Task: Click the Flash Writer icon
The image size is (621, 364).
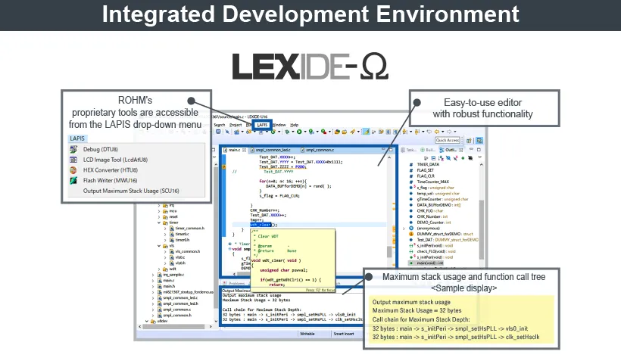Action: click(x=73, y=180)
